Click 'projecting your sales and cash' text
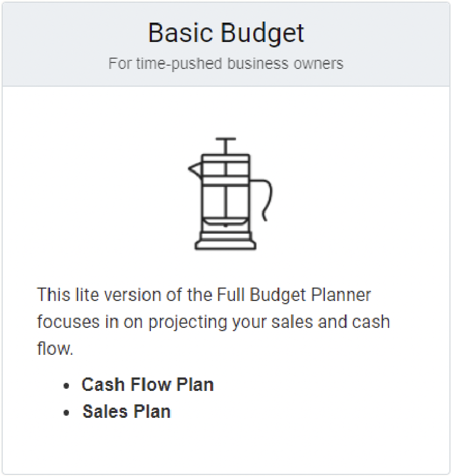The image size is (451, 476). click(269, 322)
